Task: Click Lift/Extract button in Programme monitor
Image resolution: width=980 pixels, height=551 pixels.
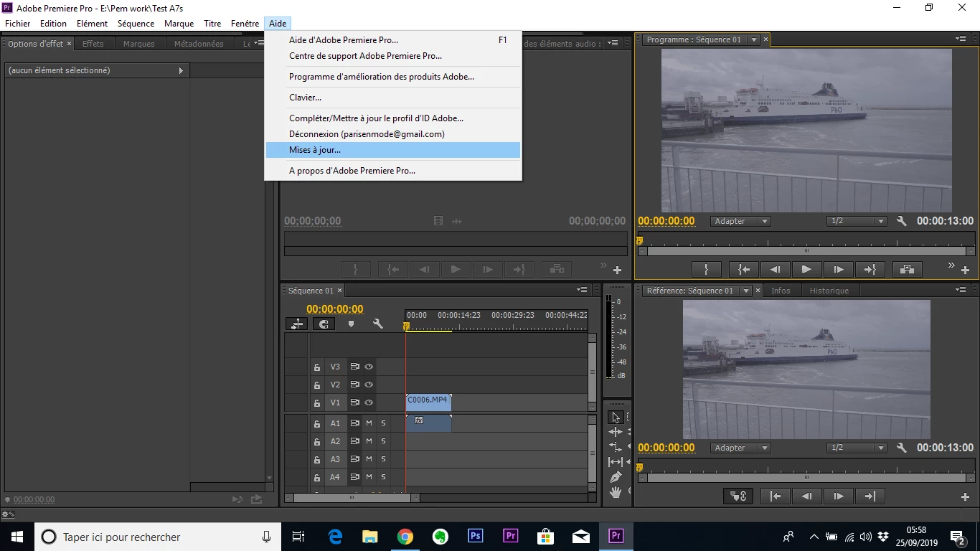Action: tap(908, 269)
